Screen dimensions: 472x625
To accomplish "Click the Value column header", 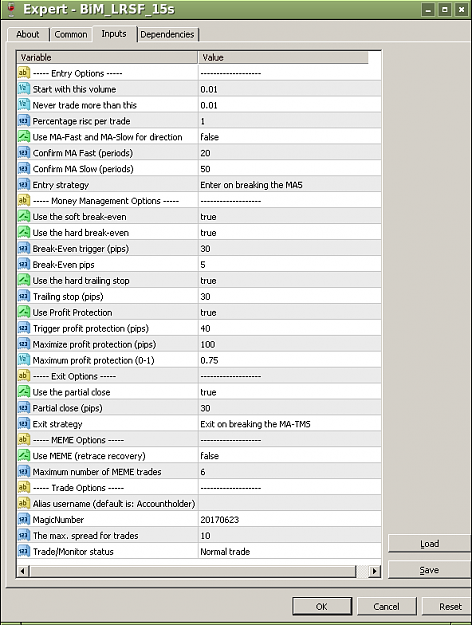I will [283, 57].
